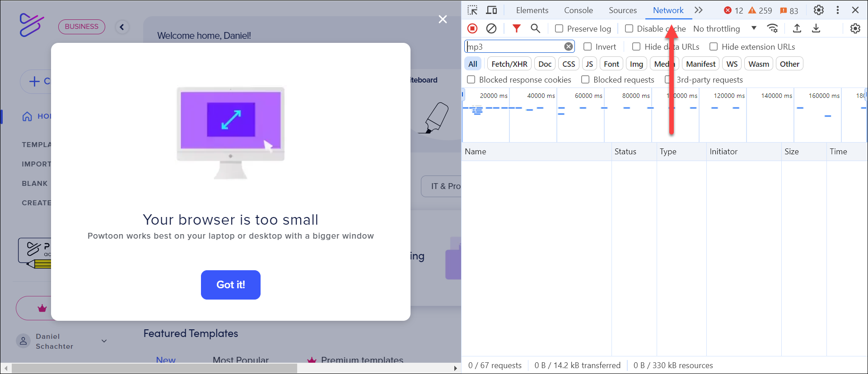
Task: Select the Network tab
Action: click(668, 10)
